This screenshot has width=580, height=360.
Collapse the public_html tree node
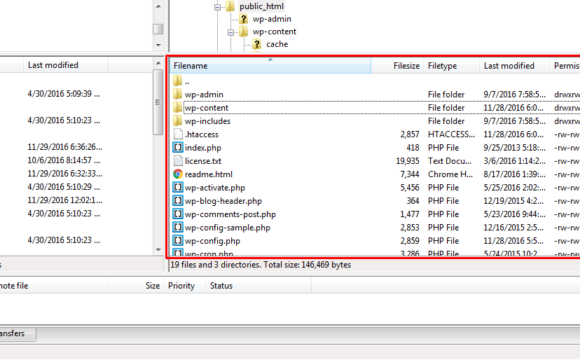click(x=218, y=7)
